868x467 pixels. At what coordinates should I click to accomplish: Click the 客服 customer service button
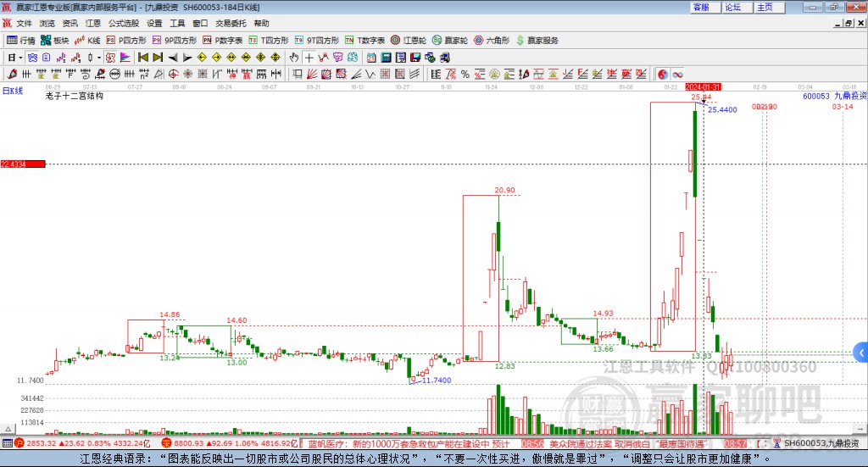(705, 7)
